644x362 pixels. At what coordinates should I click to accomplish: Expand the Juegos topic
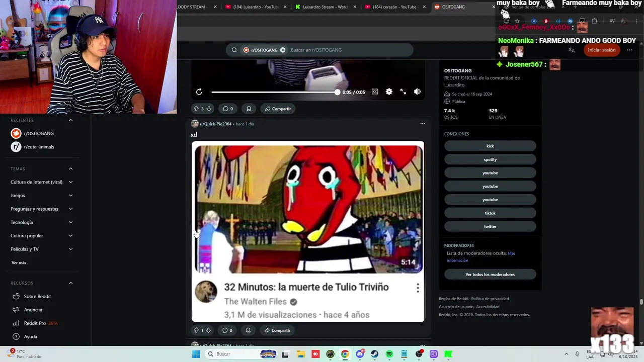click(42, 196)
